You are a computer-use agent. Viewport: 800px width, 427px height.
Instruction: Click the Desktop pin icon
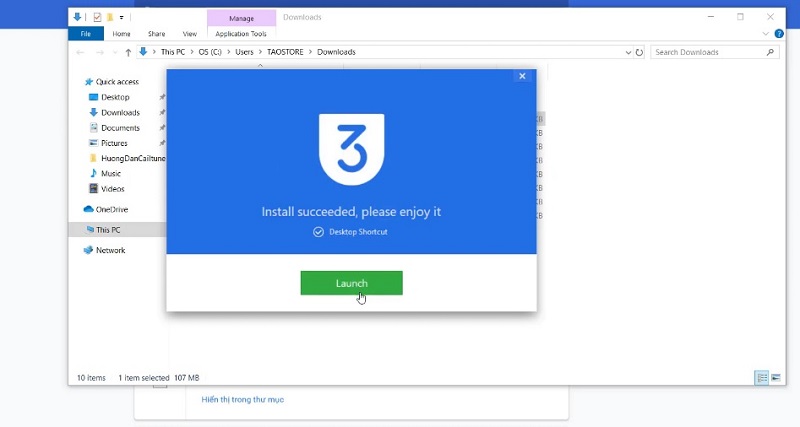coord(162,97)
